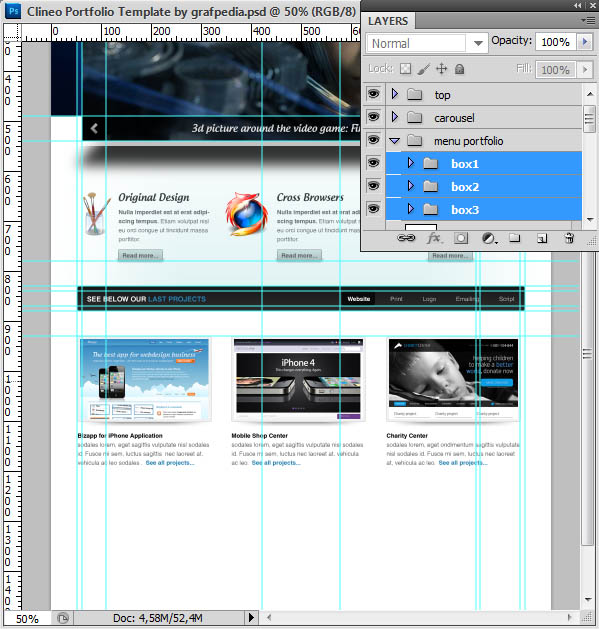Click the Layers panel scroll up arrow
599x629 pixels.
590,94
